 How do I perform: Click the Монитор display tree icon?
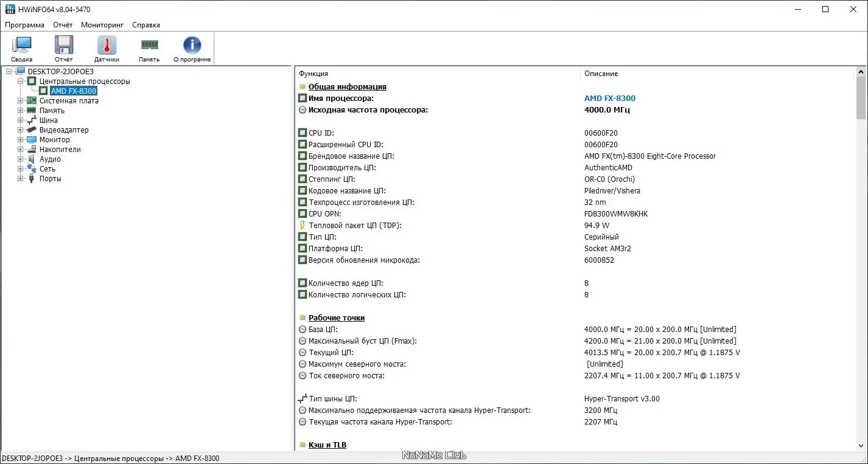32,140
